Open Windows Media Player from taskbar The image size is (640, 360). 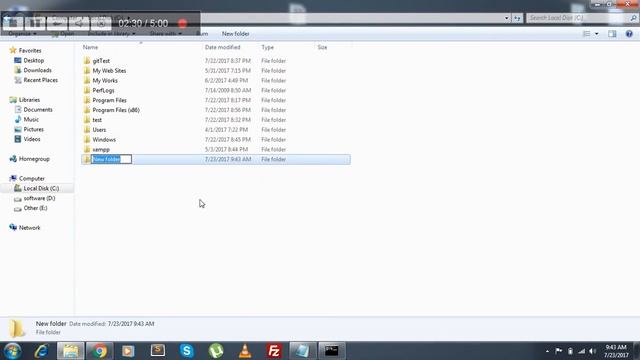point(128,351)
